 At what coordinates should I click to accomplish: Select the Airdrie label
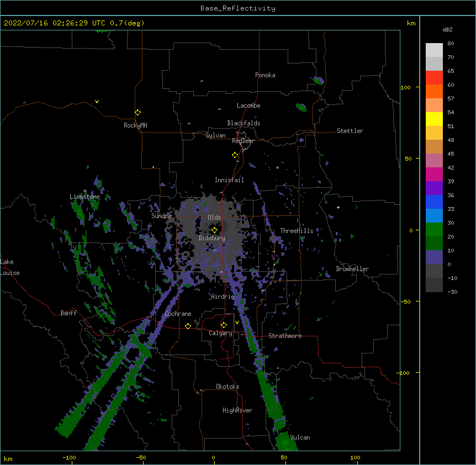(x=223, y=297)
